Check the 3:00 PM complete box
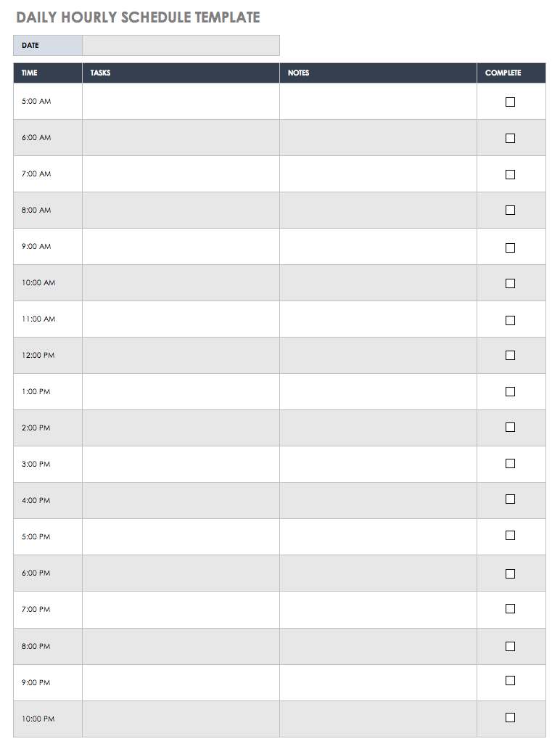Image resolution: width=560 pixels, height=752 pixels. pyautogui.click(x=510, y=464)
